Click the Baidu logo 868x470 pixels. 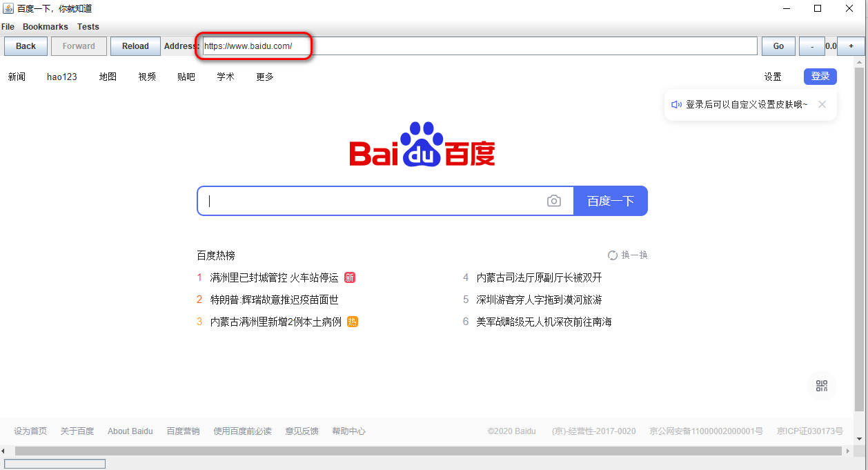tap(422, 144)
